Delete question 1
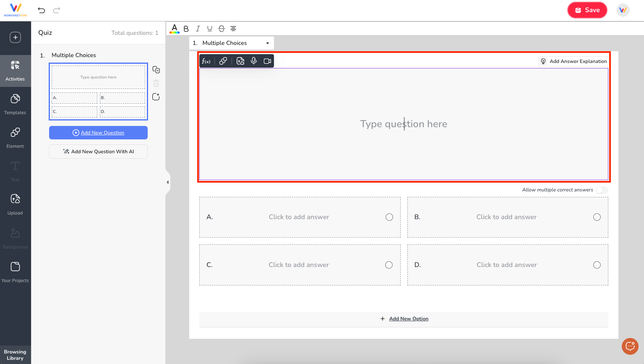 (156, 83)
